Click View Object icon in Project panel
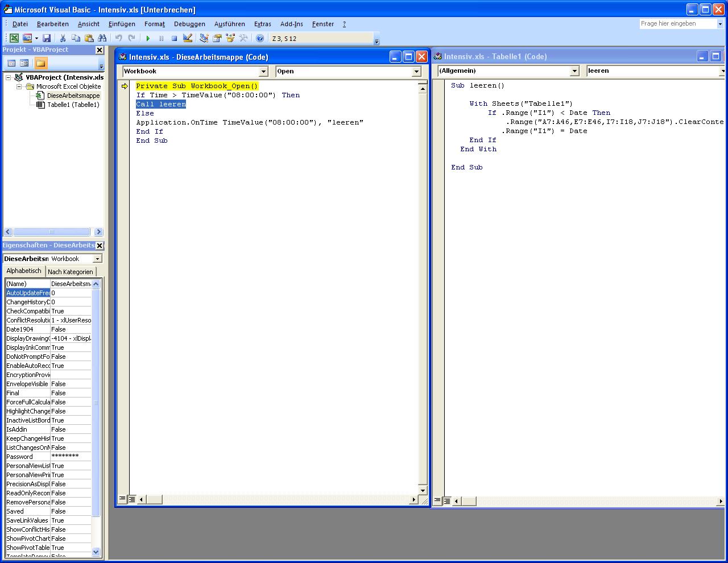Screen dimensions: 728x563 [24, 63]
